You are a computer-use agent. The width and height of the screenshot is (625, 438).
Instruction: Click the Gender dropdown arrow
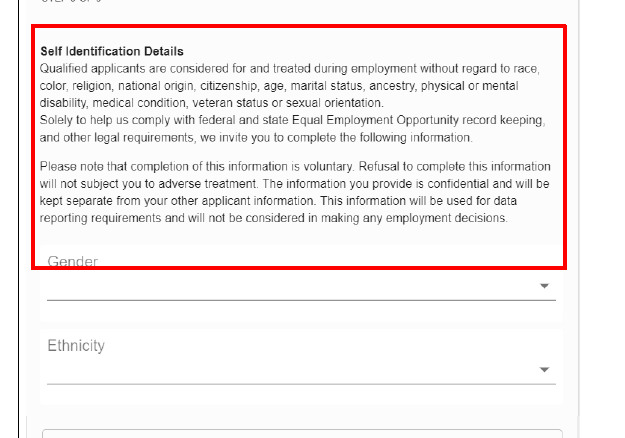click(x=544, y=286)
